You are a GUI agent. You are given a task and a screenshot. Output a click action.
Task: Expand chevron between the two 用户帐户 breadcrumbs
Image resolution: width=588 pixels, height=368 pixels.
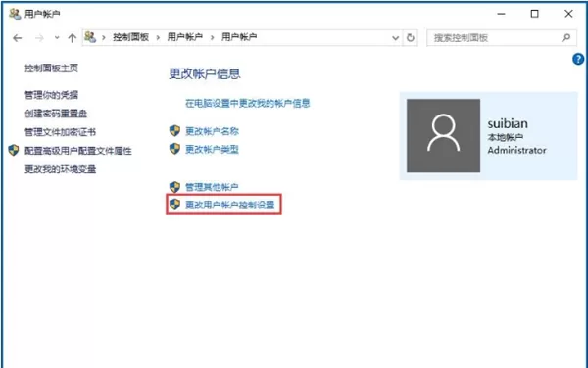point(213,37)
